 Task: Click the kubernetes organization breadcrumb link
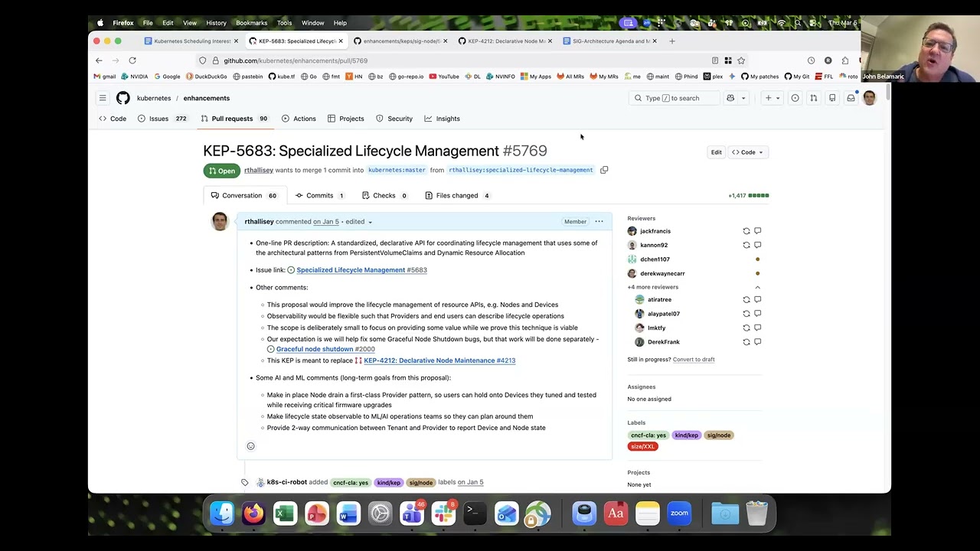(x=154, y=98)
